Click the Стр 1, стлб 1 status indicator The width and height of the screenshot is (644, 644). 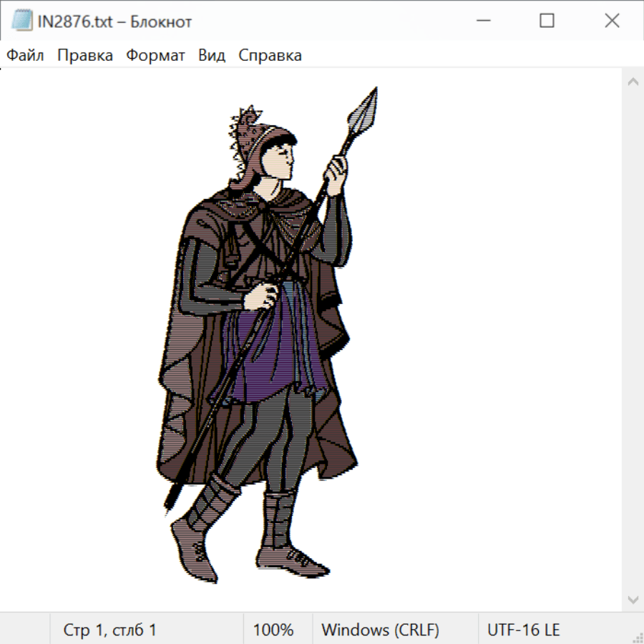[x=109, y=630]
